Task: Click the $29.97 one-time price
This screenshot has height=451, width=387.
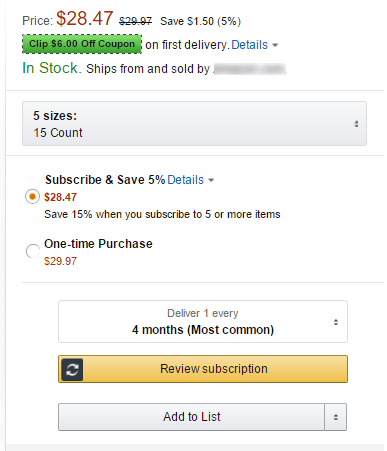Action: pyautogui.click(x=60, y=261)
